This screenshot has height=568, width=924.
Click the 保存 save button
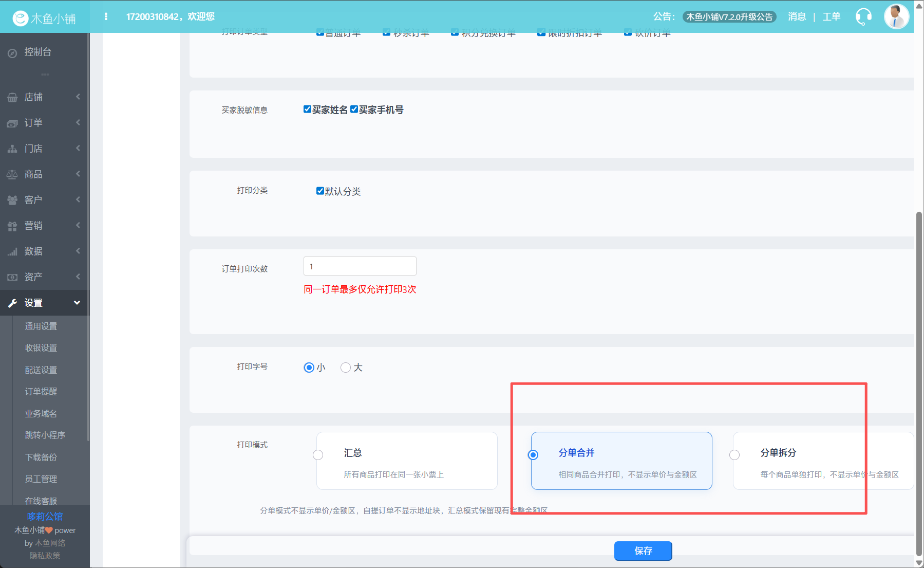pyautogui.click(x=643, y=551)
